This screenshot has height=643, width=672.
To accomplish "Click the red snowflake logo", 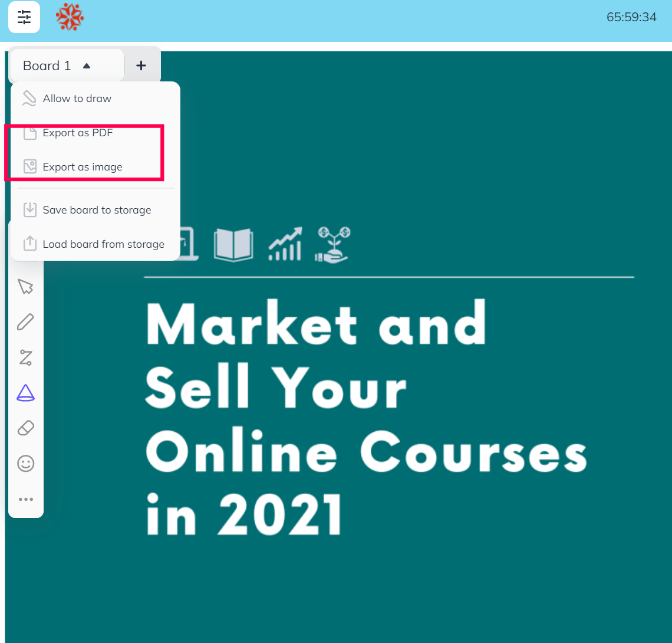I will 70,17.
